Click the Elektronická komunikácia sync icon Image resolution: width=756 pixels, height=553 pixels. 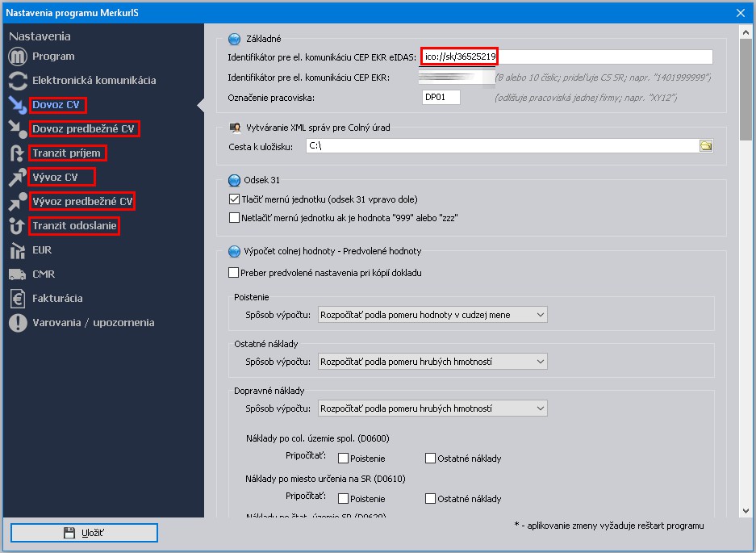18,81
